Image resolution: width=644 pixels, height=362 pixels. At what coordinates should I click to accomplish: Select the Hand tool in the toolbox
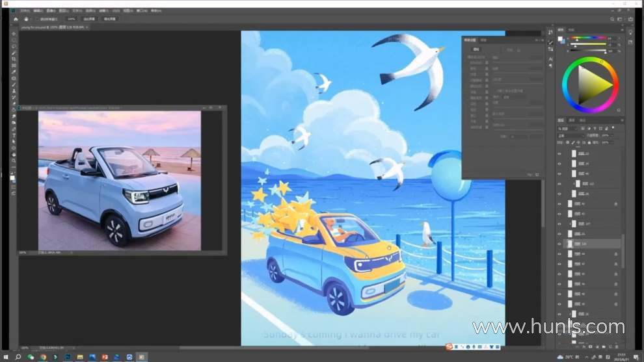click(14, 154)
